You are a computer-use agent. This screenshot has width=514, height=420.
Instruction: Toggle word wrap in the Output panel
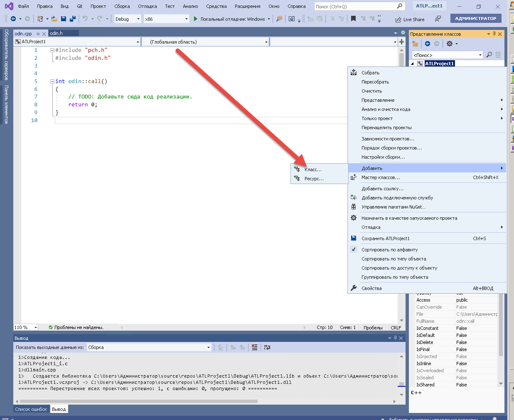click(267, 347)
